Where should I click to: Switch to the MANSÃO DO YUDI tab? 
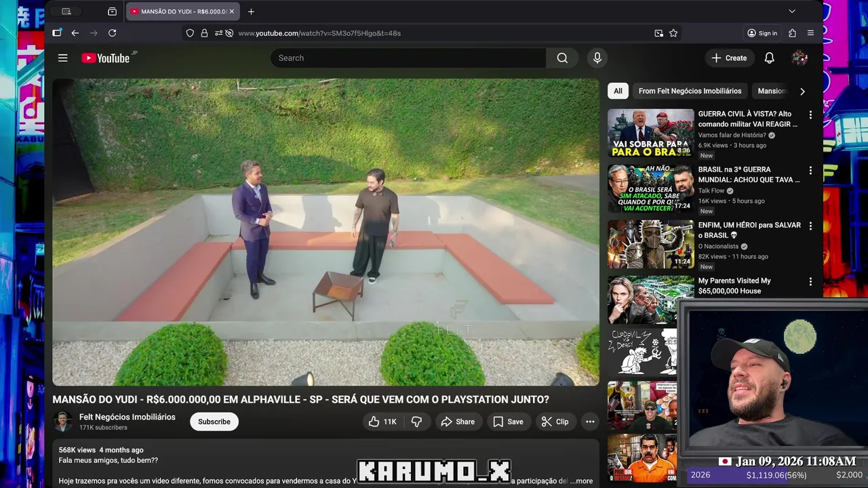coord(181,12)
